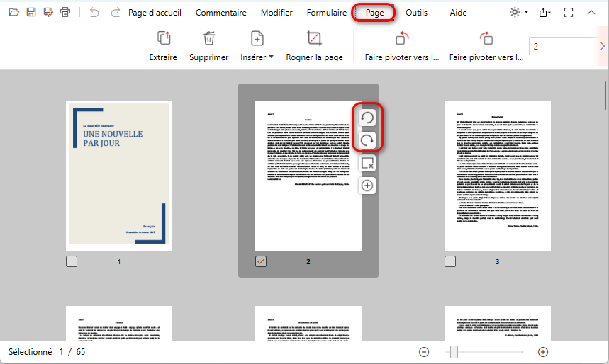Zoom out thumbnails with minus button
Viewport: 609px width, 364px height.
[424, 352]
